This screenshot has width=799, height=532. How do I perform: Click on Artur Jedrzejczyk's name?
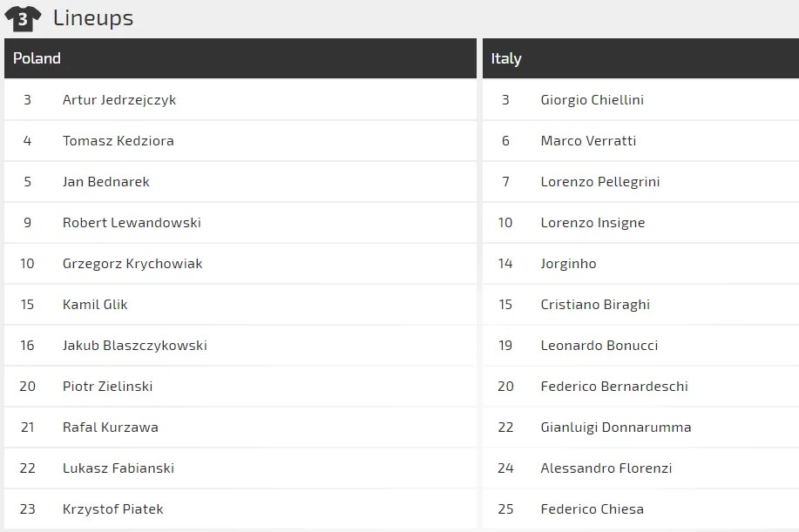[119, 100]
